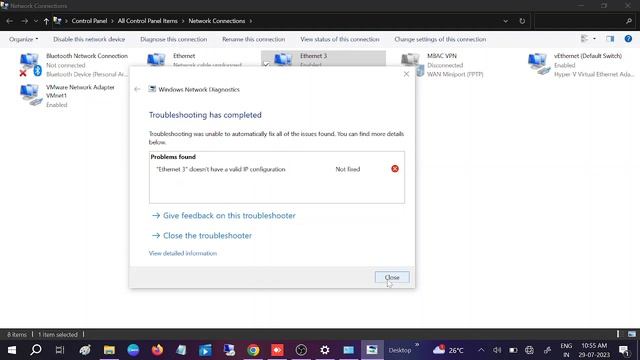Open Task View on the taskbar
This screenshot has width=640, height=360.
[x=60, y=350]
